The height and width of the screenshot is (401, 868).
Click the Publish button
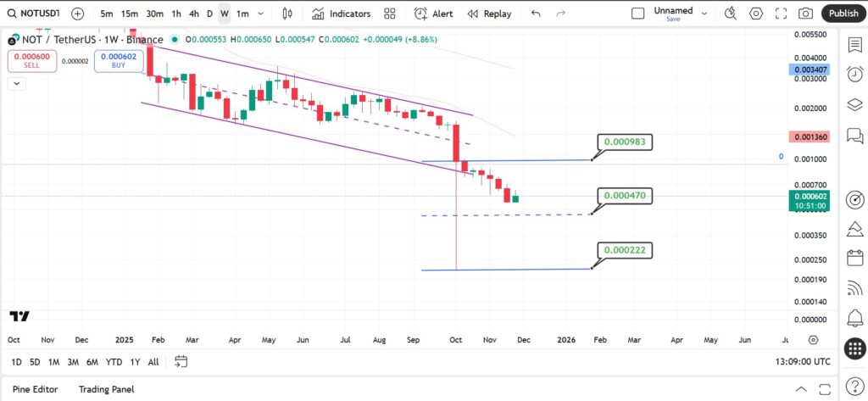pos(843,14)
